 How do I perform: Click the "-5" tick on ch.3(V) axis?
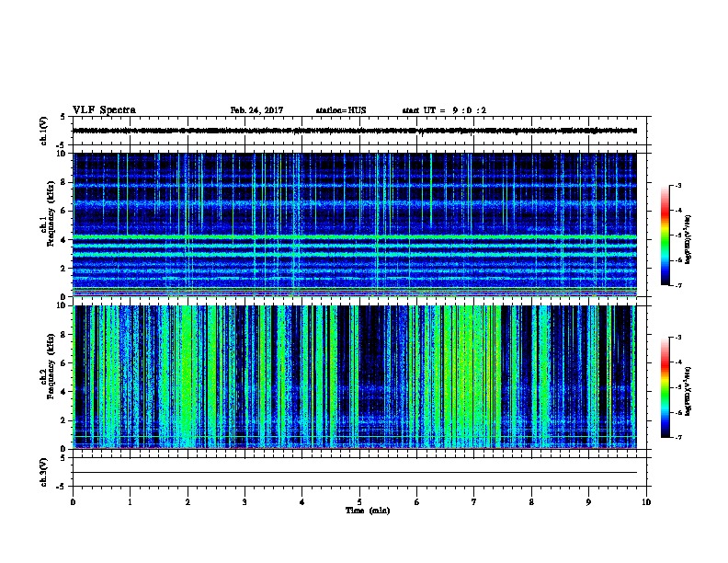62,487
